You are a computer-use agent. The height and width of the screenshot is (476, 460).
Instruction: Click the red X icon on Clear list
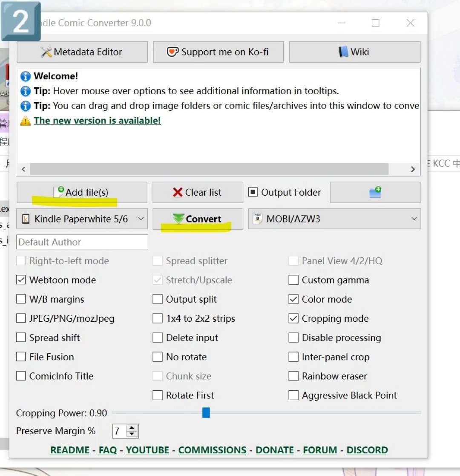click(178, 192)
